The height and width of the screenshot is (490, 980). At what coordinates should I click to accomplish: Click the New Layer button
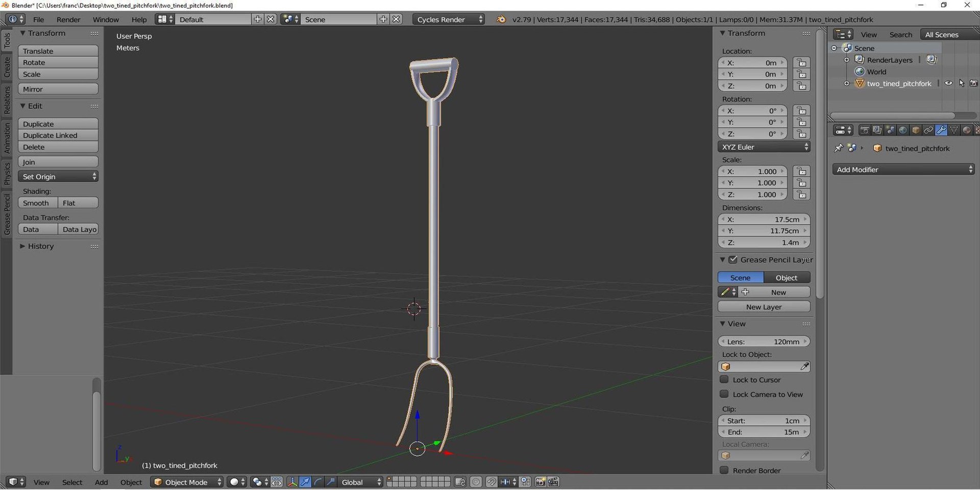coord(764,307)
